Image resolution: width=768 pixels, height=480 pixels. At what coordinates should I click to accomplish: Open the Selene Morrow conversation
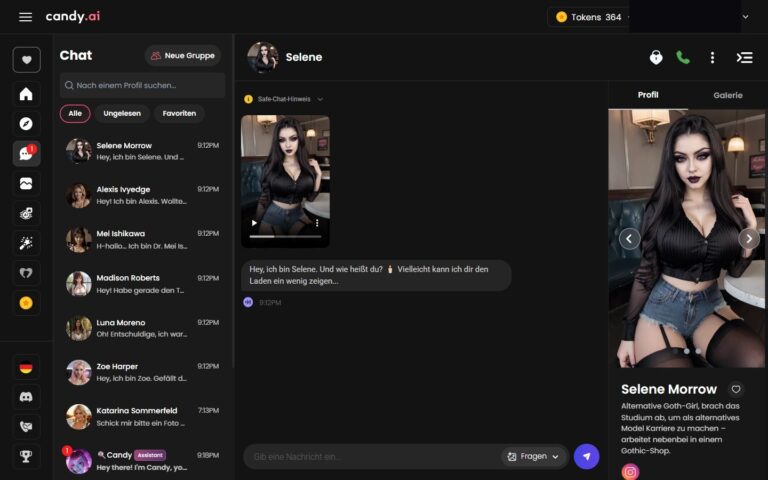coord(143,151)
